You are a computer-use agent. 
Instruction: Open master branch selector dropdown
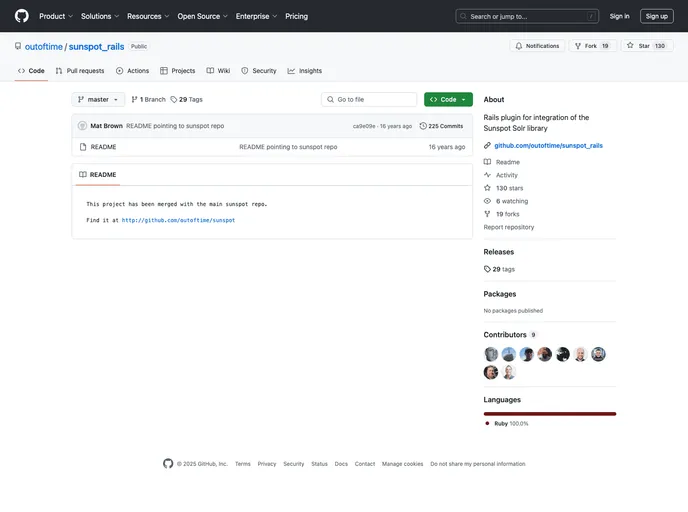click(x=98, y=100)
